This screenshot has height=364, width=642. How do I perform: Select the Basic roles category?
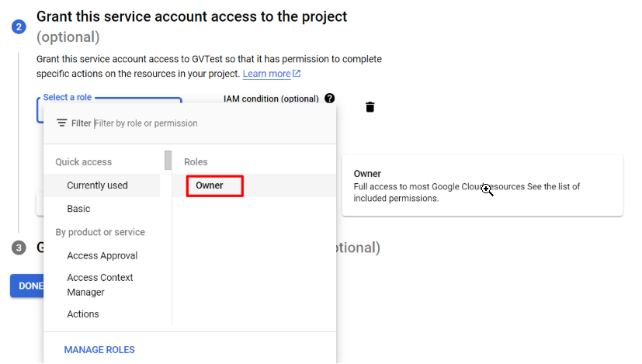78,209
